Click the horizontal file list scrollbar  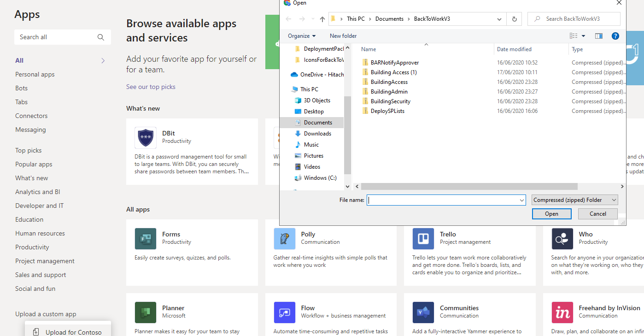point(469,187)
